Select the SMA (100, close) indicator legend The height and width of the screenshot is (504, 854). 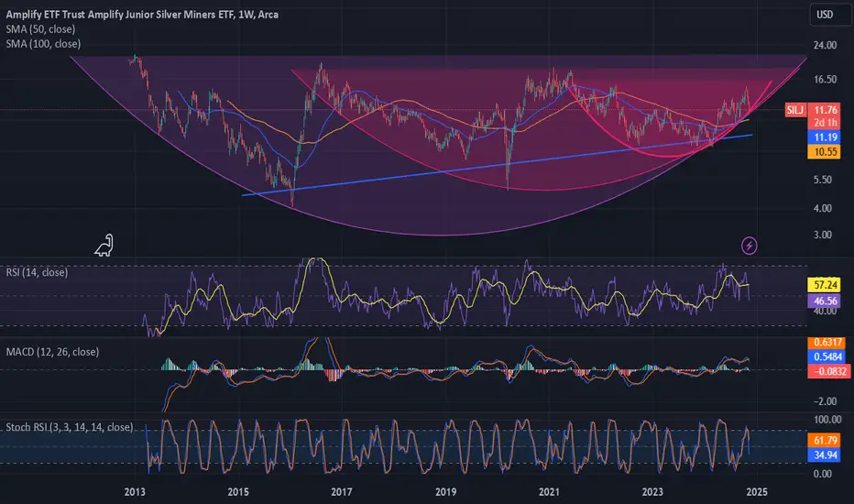43,44
